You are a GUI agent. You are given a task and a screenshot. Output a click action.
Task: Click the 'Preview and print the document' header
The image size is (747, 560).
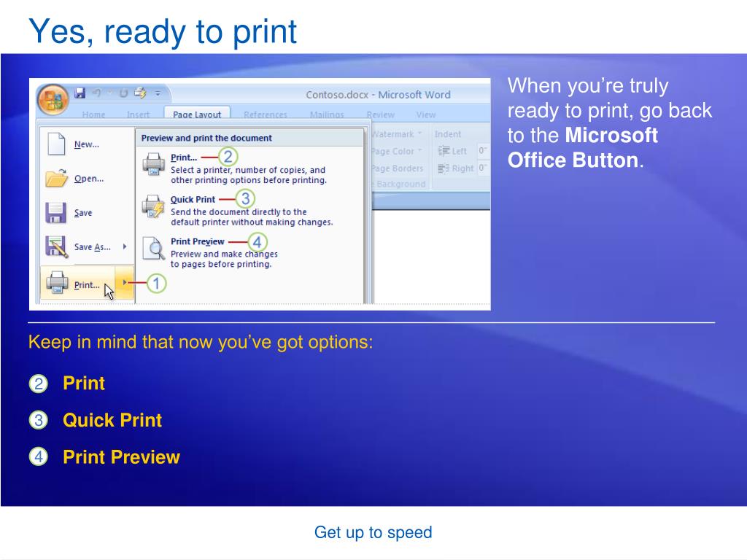point(206,138)
